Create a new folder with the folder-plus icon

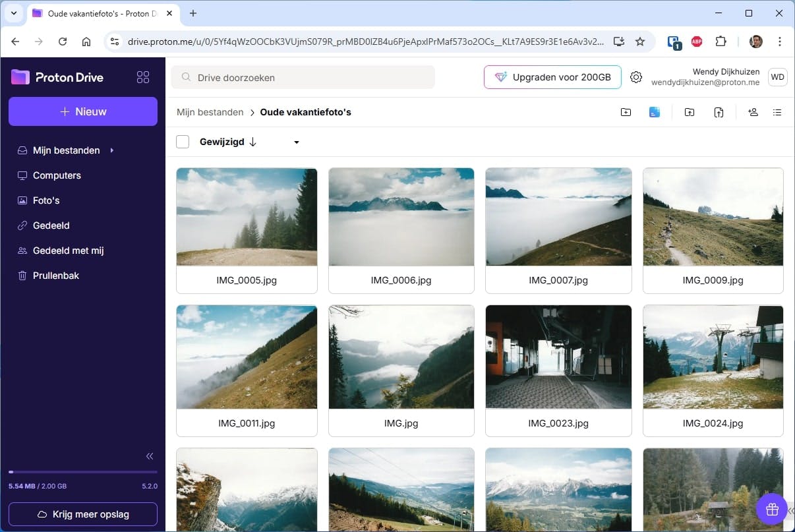tap(626, 112)
